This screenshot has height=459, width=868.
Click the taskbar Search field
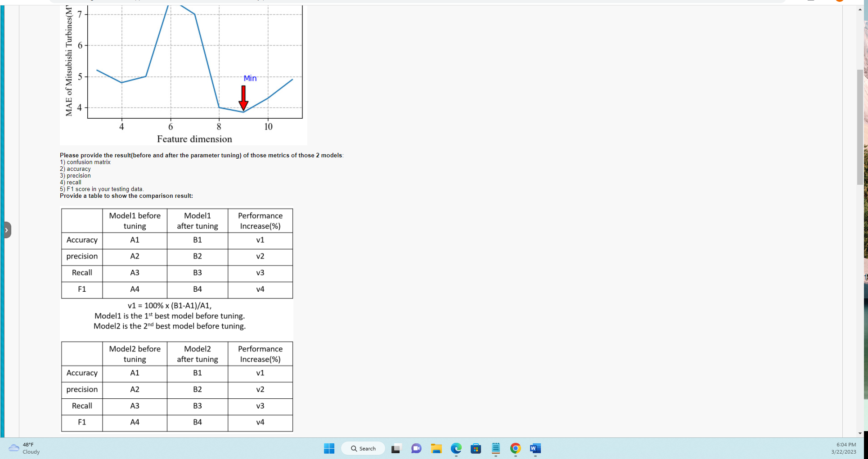[363, 448]
